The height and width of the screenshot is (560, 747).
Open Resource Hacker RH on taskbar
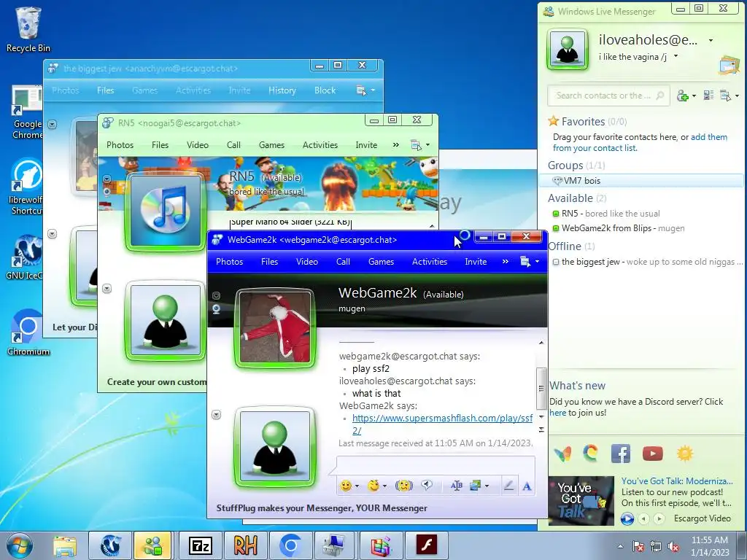pyautogui.click(x=246, y=545)
